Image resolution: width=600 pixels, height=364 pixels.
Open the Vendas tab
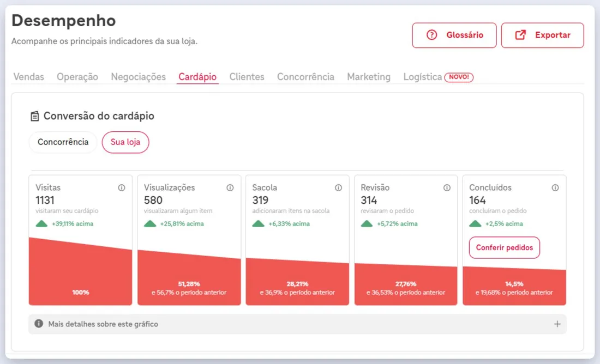pos(29,77)
